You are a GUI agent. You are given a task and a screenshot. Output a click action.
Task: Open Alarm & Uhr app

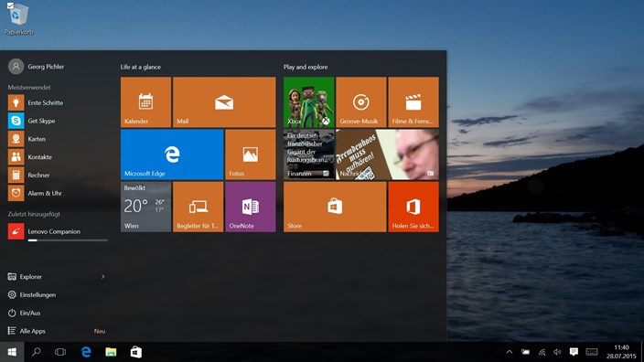coord(58,193)
